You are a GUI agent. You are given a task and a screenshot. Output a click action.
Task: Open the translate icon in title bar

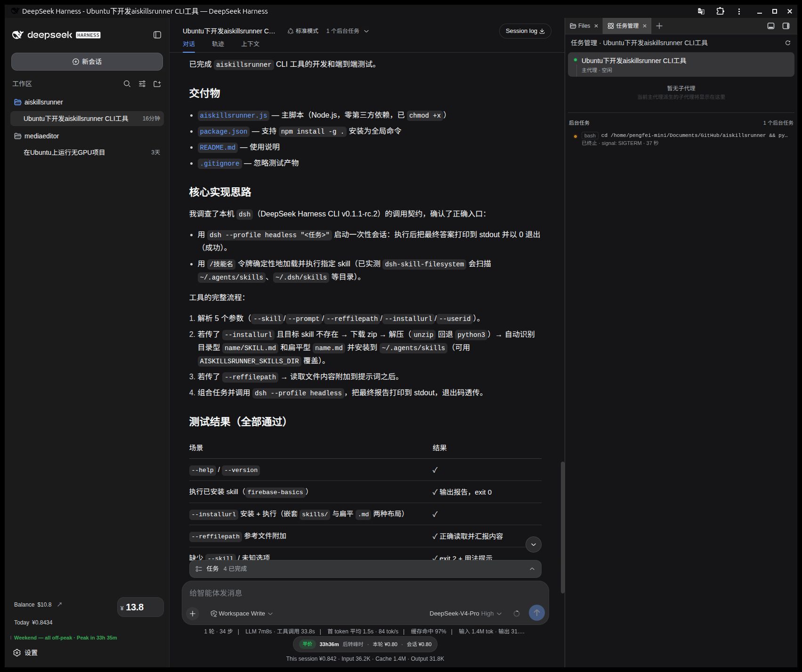(x=701, y=11)
